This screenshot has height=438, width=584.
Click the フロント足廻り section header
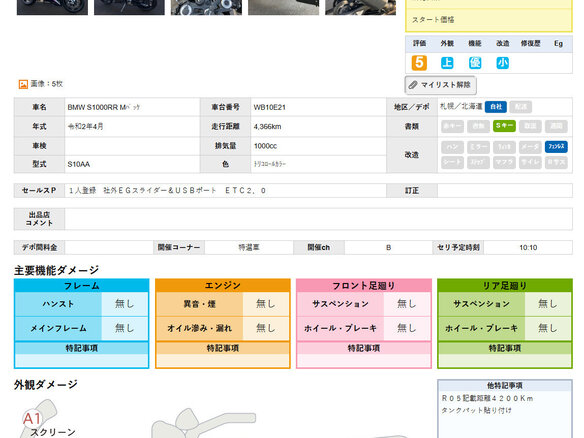coord(364,286)
